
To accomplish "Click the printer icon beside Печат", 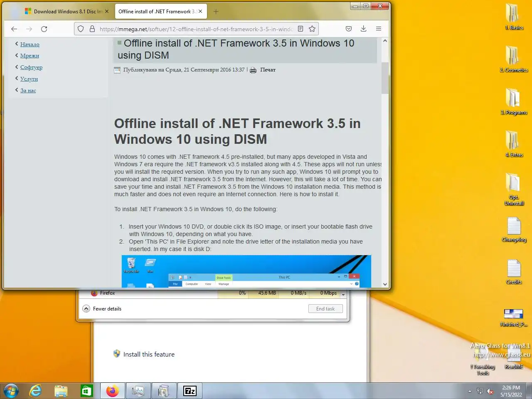I will [x=253, y=70].
